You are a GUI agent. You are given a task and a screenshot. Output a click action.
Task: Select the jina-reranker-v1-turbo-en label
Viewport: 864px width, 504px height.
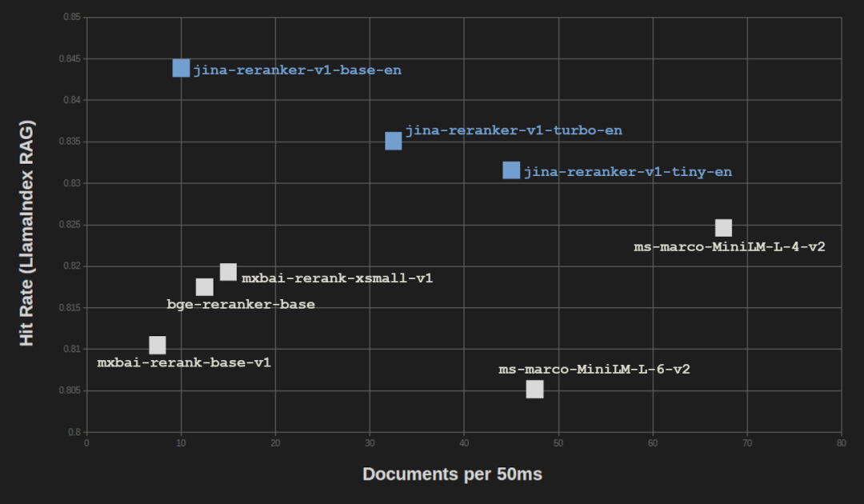point(514,130)
